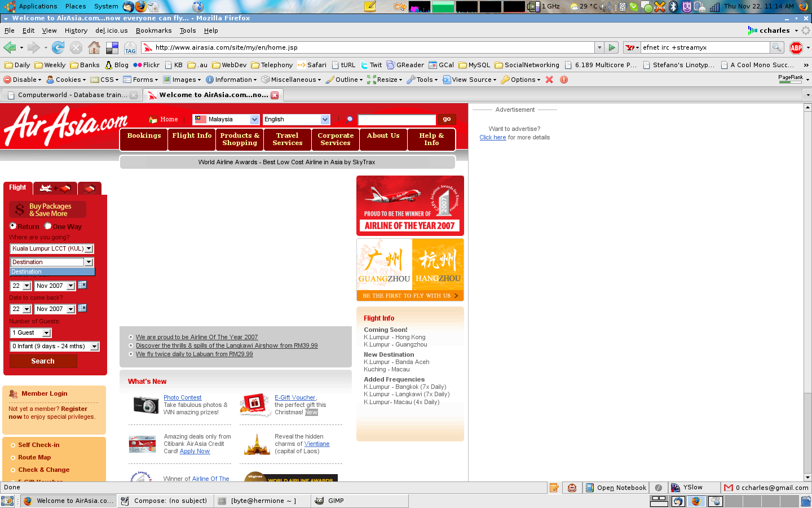The image size is (812, 508).
Task: Open the 0 Infant dropdown
Action: pyautogui.click(x=55, y=346)
